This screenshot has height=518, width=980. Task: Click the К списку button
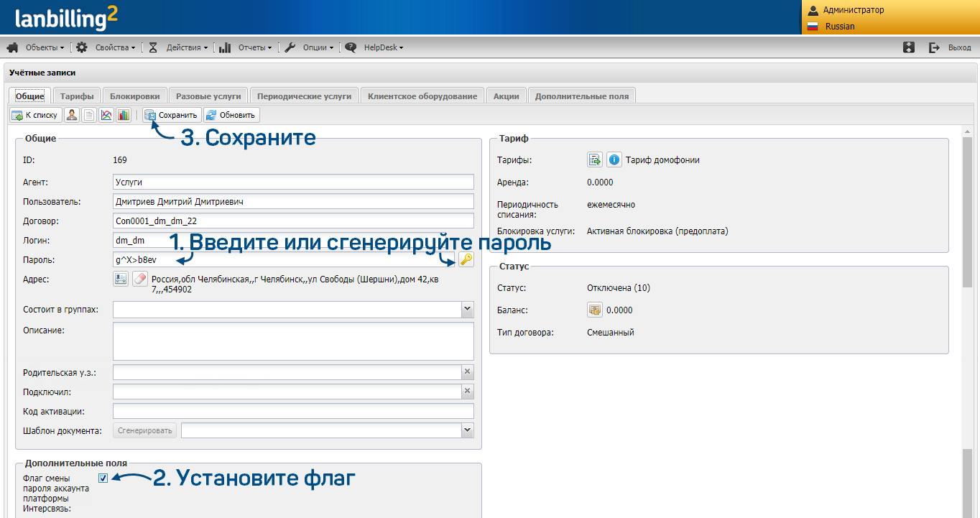pyautogui.click(x=35, y=115)
